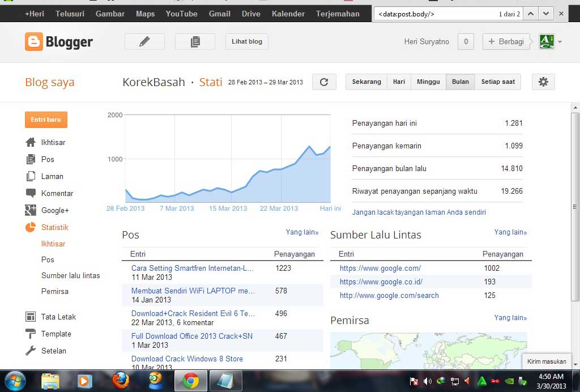
Task: Create a new post with pencil icon
Action: [x=144, y=41]
